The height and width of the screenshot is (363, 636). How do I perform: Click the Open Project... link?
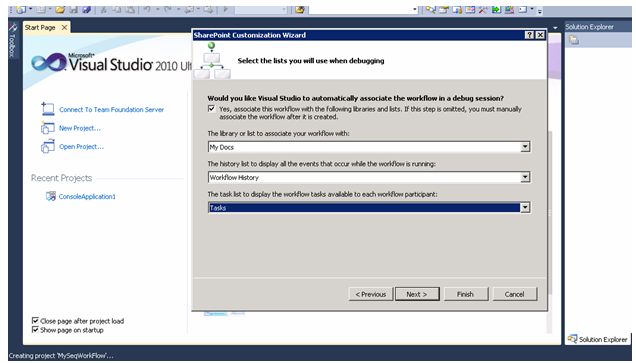82,147
